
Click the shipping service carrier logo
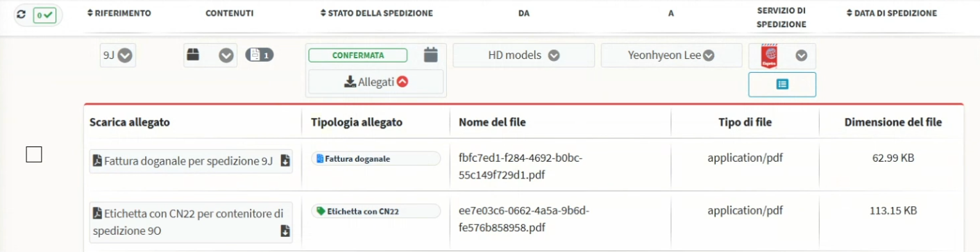tap(770, 56)
